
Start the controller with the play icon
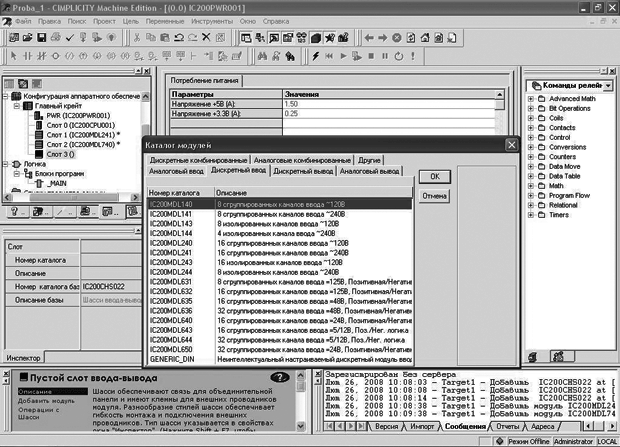click(x=343, y=56)
